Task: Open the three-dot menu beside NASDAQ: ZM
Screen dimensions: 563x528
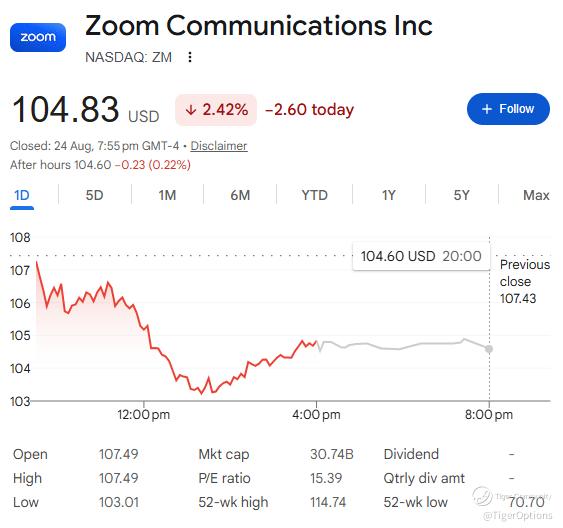Action: [x=190, y=57]
